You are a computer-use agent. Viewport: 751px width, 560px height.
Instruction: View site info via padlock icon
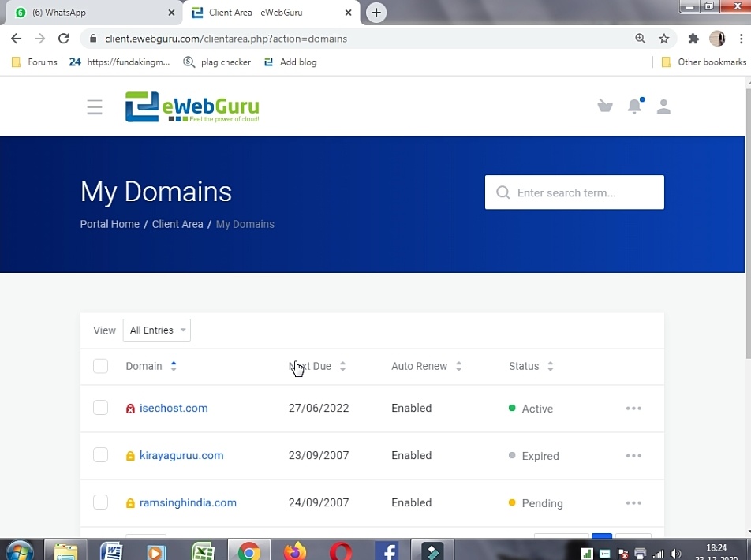coord(93,39)
